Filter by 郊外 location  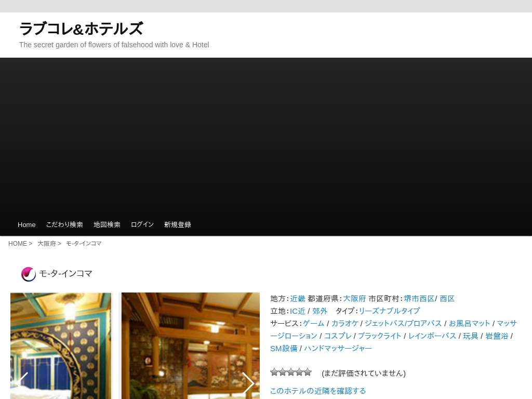pos(320,311)
